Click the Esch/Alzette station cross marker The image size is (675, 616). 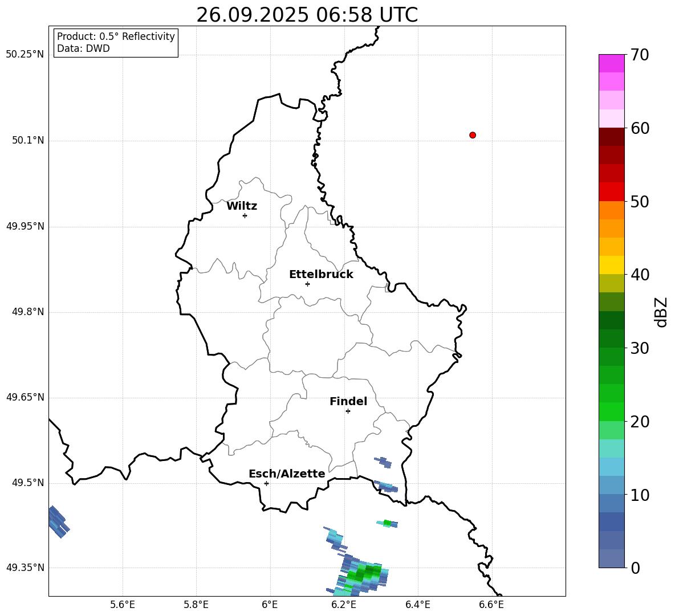266,483
